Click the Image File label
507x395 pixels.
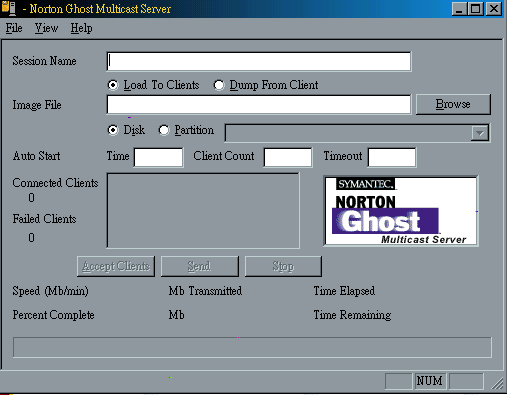[x=37, y=105]
